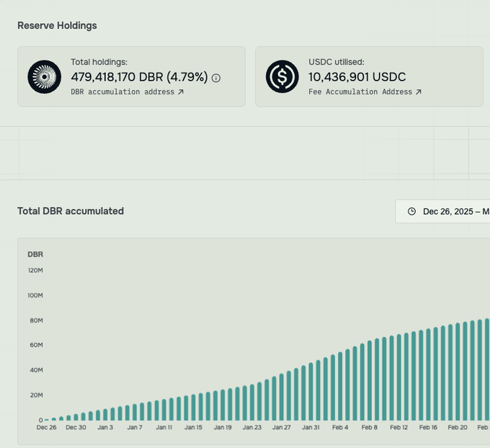Screen dimensions: 490x448
Task: Open the Dec 26, 2025 date range dropdown
Action: coord(447,212)
